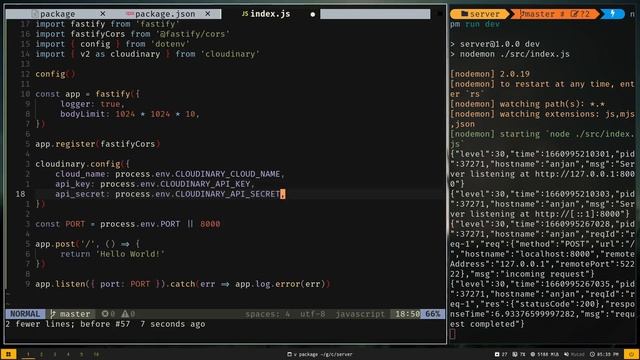Image resolution: width=640 pixels, height=360 pixels.
Task: Click the CLOUDINARY_CLOUD_NAME line
Action: 170,174
